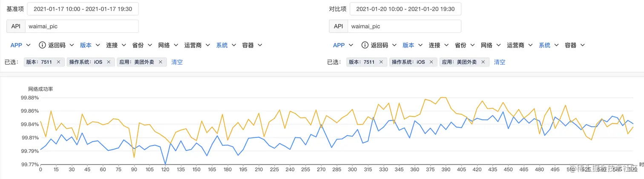This screenshot has width=644, height=179.
Task: Open the 连接 dropdown in 基准项 panel
Action: coord(116,45)
